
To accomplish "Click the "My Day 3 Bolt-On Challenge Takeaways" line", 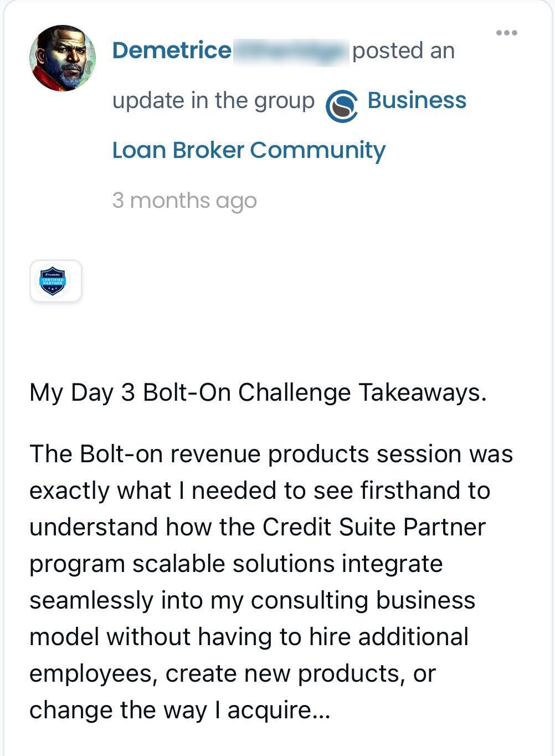I will 258,392.
